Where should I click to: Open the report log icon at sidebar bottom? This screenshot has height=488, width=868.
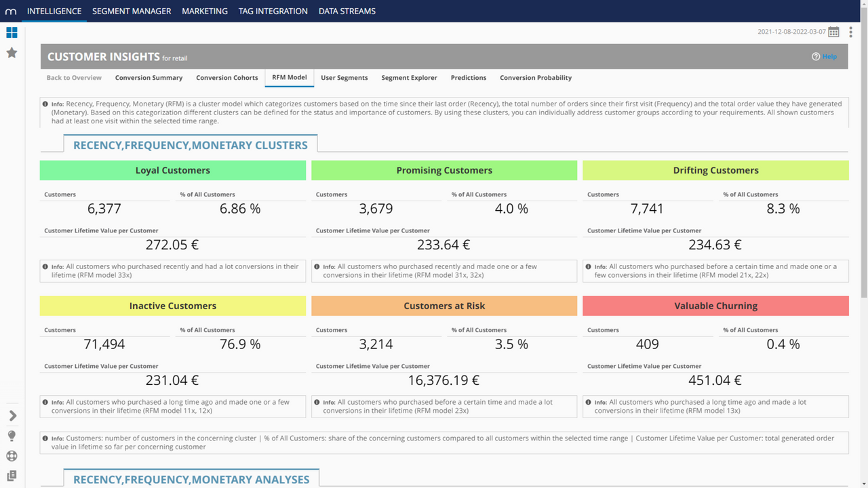pyautogui.click(x=12, y=476)
